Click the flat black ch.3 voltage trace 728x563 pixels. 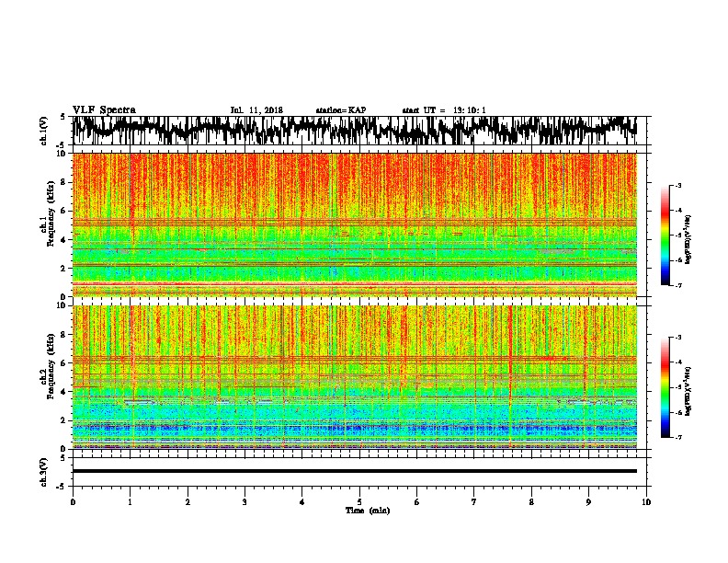pos(355,471)
